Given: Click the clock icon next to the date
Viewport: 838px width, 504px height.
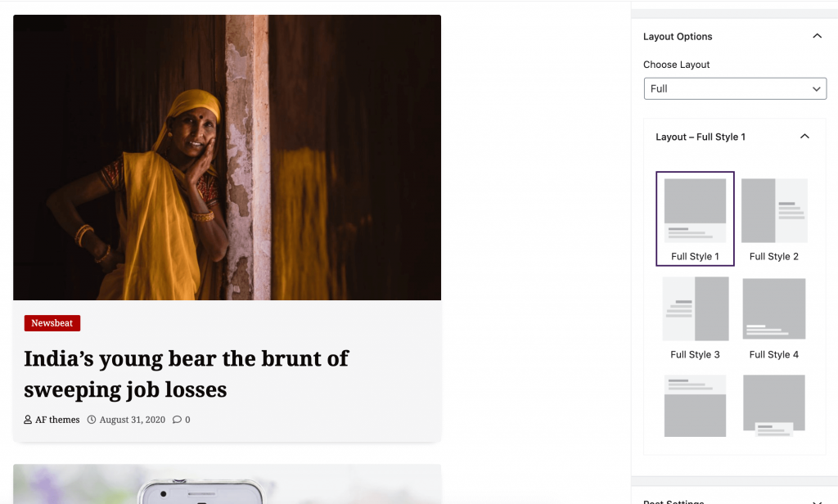Looking at the screenshot, I should point(92,420).
